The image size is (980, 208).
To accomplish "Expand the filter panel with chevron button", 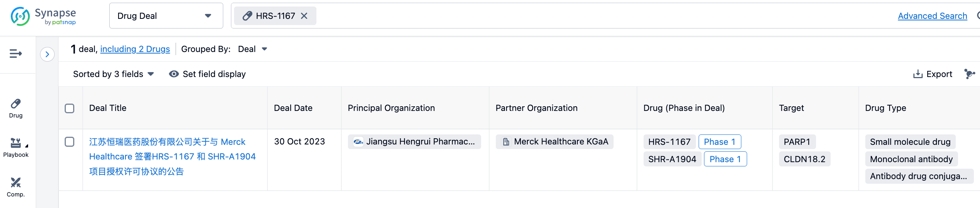I will coord(47,54).
